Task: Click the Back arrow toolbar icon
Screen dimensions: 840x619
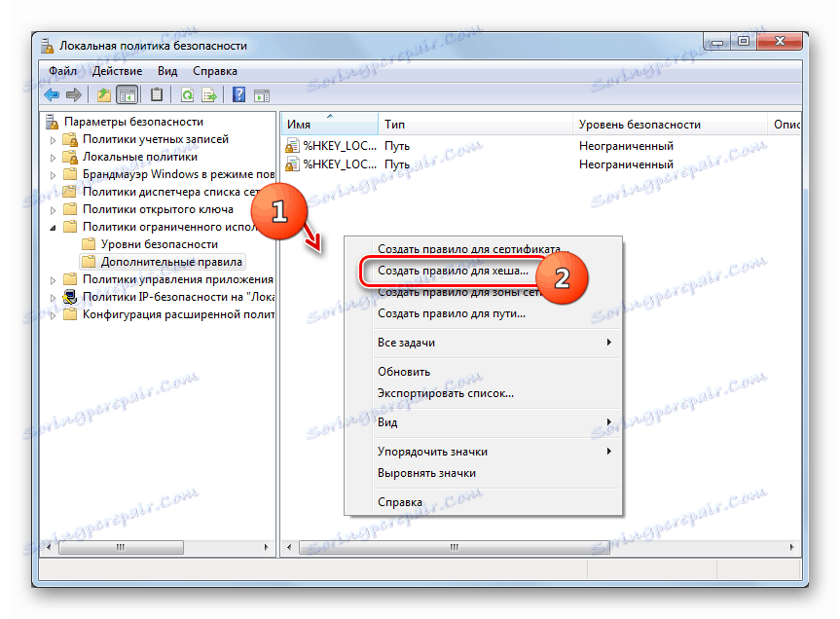Action: click(x=52, y=95)
